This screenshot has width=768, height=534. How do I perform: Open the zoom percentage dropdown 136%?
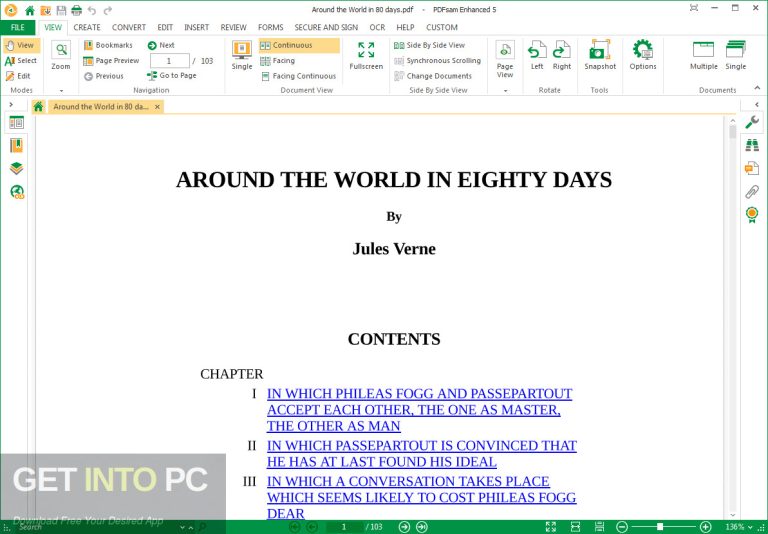(x=749, y=527)
